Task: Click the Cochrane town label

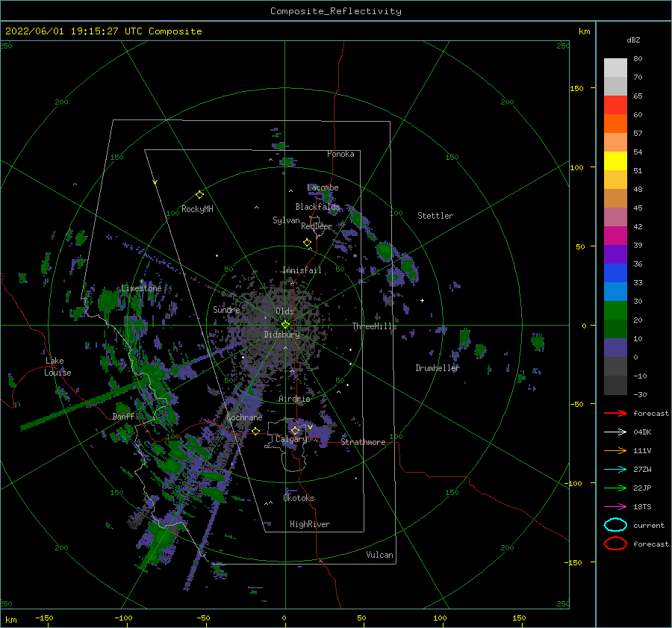Action: [244, 417]
